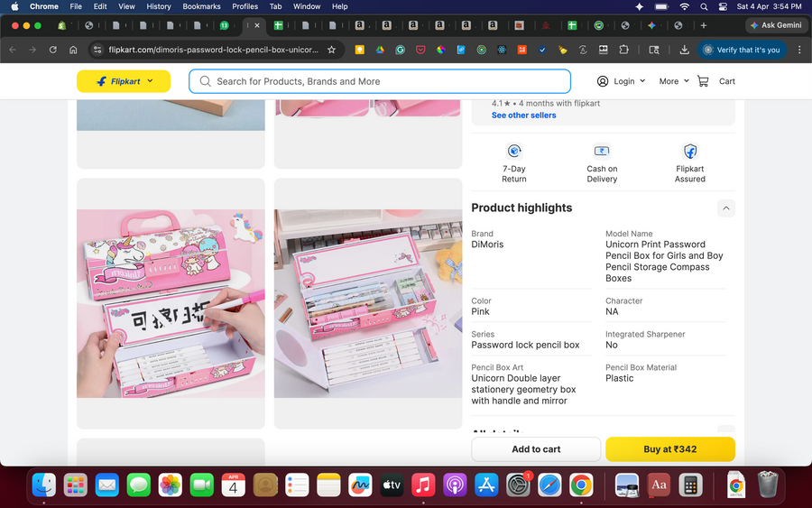Click the Cash on Delivery icon
Viewport: 812px width, 508px height.
click(602, 152)
